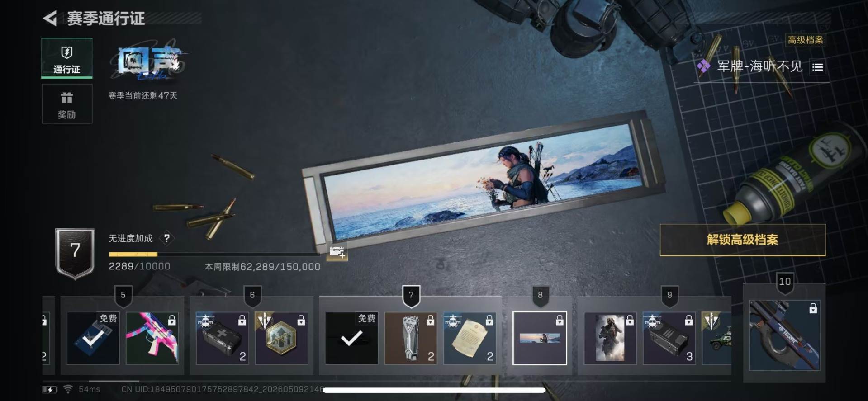The image size is (868, 401).
Task: Go back using the arrow icon
Action: tap(50, 19)
